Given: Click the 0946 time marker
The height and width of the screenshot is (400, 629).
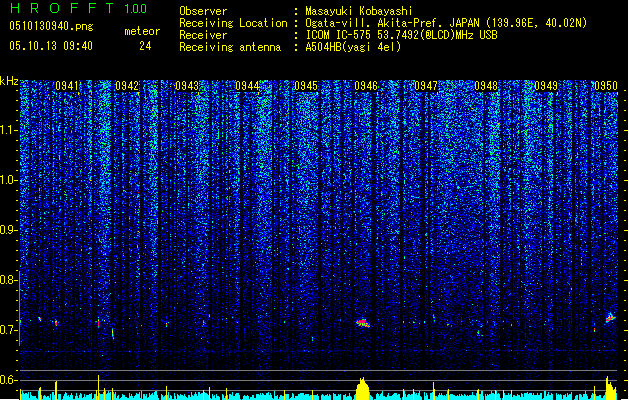Looking at the screenshot, I should click(366, 86).
